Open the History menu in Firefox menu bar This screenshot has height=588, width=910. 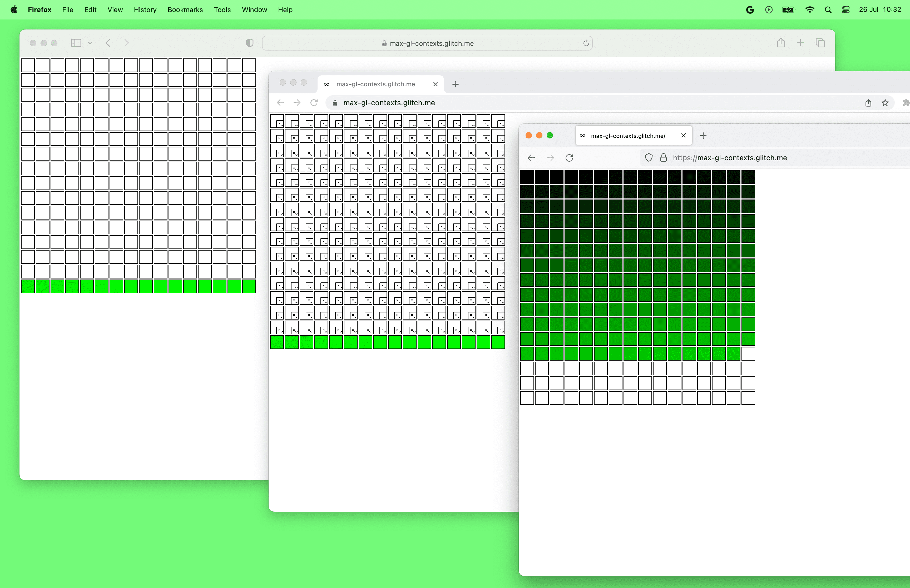pyautogui.click(x=145, y=9)
